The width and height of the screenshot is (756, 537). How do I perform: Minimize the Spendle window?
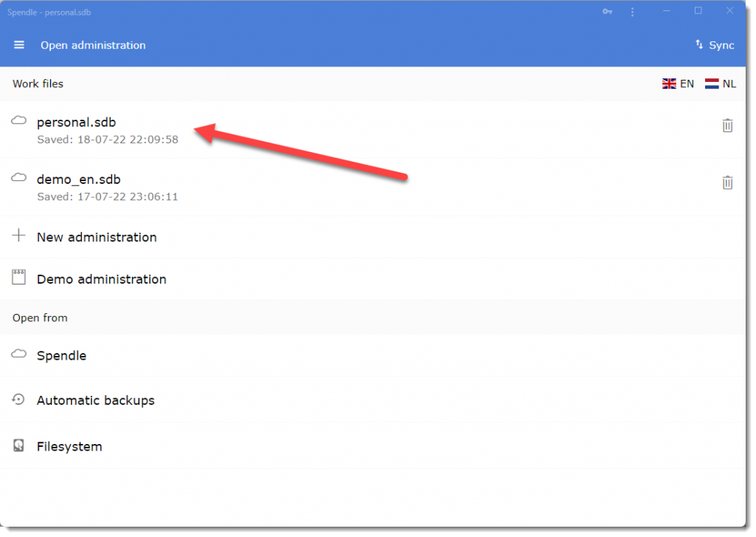[x=667, y=11]
